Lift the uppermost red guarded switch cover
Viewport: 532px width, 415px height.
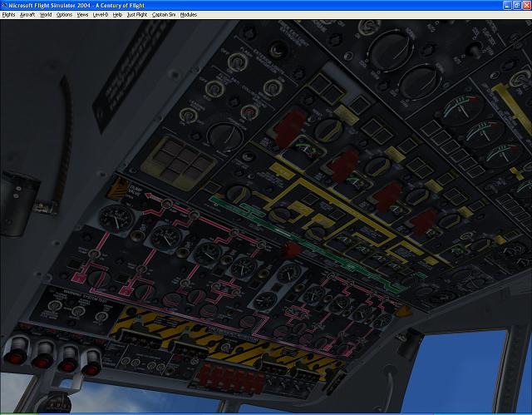click(289, 128)
